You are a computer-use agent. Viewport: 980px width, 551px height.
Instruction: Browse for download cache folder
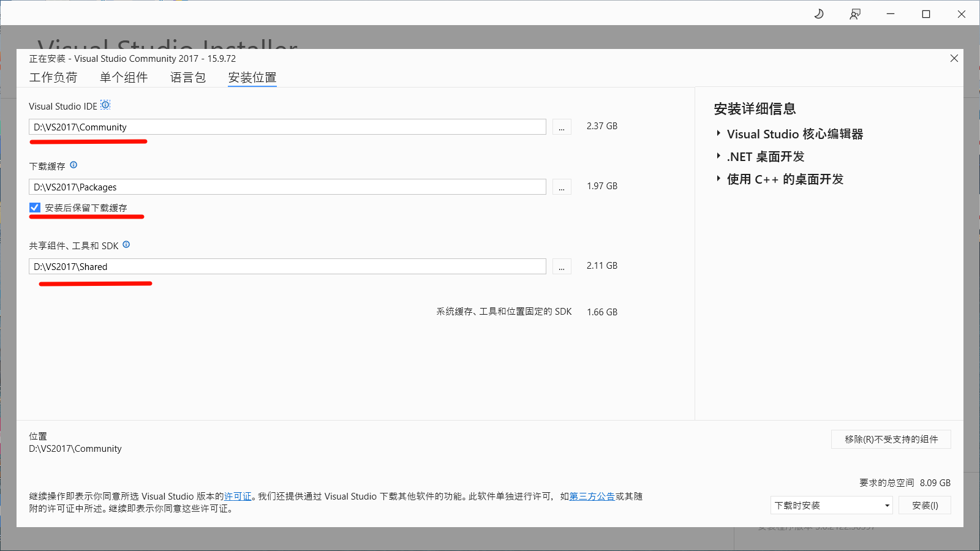click(x=562, y=187)
